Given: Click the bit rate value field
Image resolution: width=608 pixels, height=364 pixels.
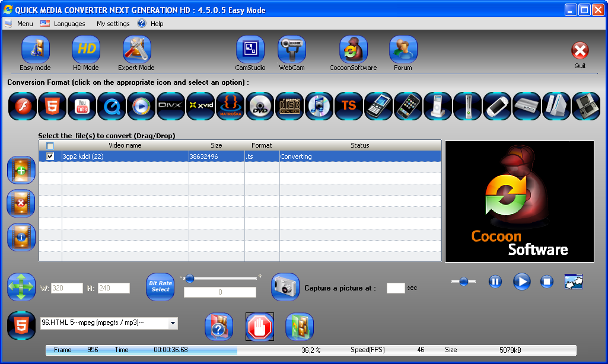Looking at the screenshot, I should coord(220,292).
